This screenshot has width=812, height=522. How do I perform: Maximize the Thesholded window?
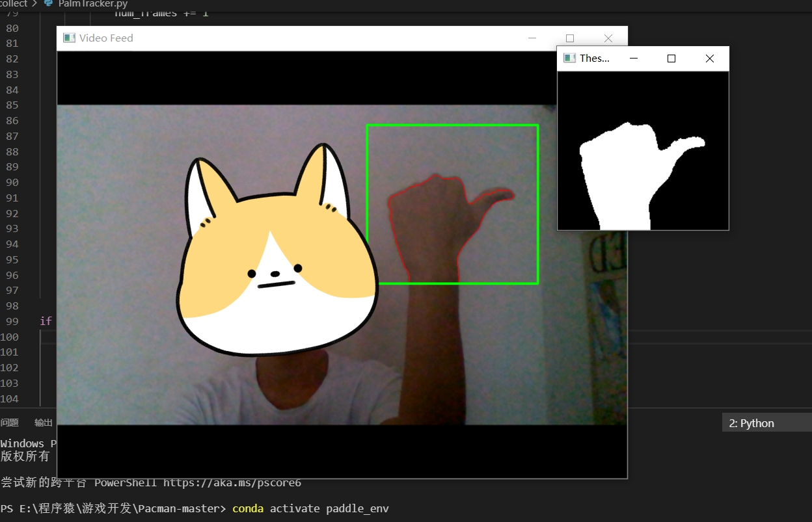click(x=671, y=59)
